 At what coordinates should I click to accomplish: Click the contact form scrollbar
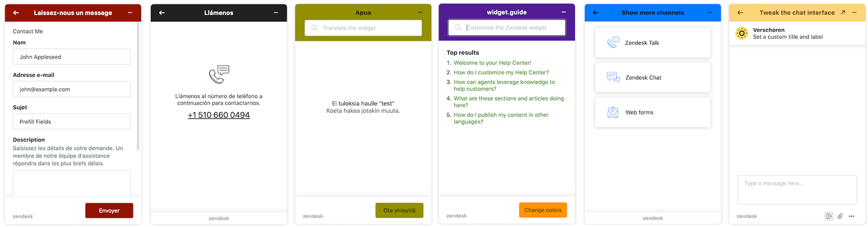pos(138,86)
